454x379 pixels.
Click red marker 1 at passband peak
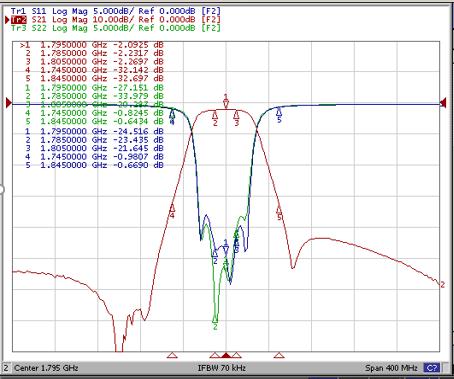[x=226, y=101]
